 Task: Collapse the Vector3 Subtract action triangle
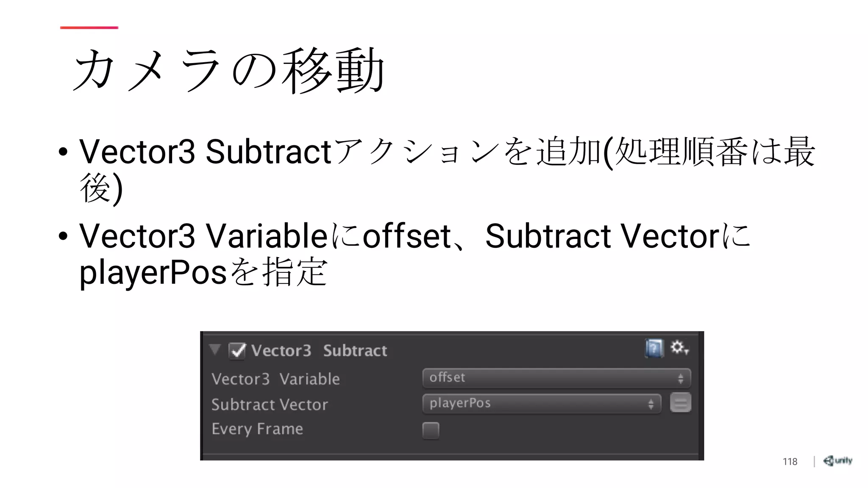click(215, 349)
